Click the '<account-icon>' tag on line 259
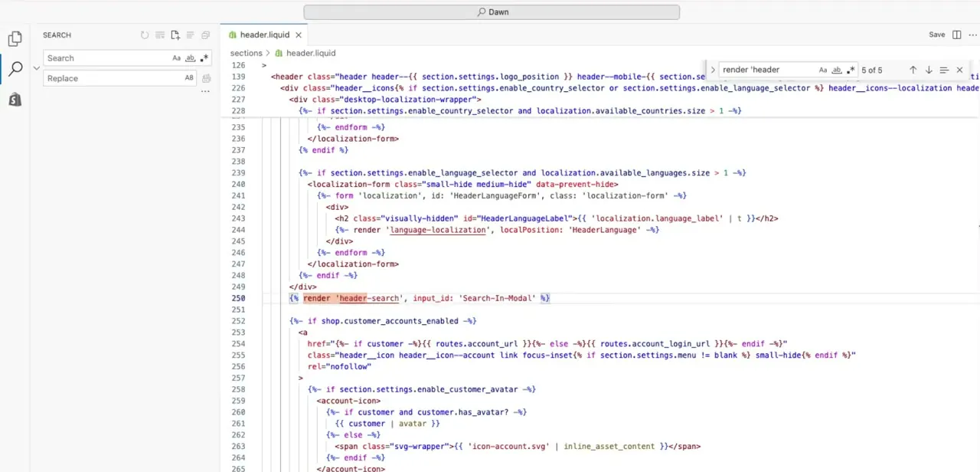Screen dimensions: 980x472 [348, 401]
